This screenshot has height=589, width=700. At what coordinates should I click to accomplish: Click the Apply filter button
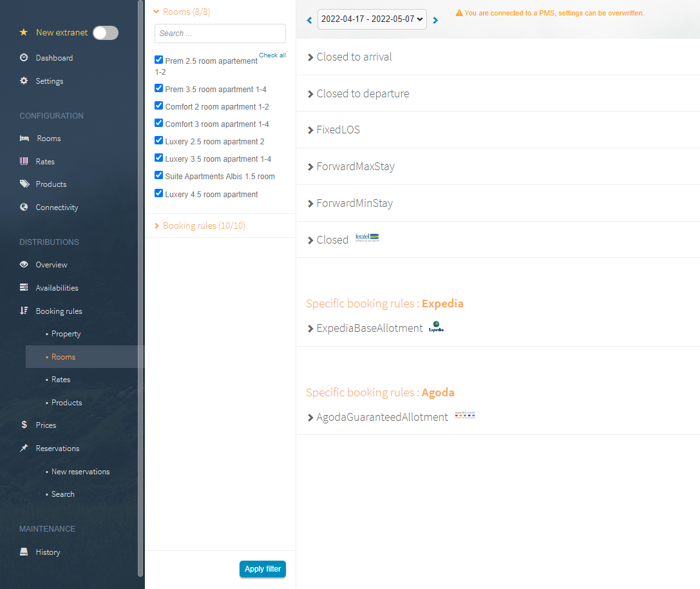pyautogui.click(x=263, y=569)
